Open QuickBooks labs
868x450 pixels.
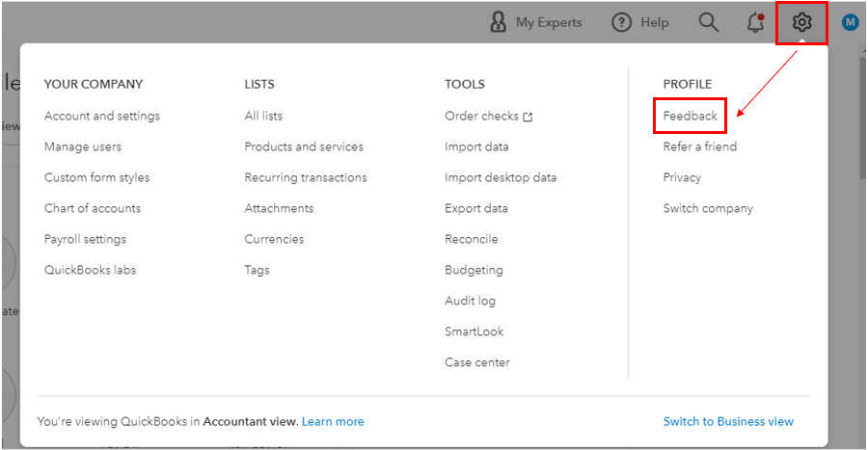tap(91, 271)
